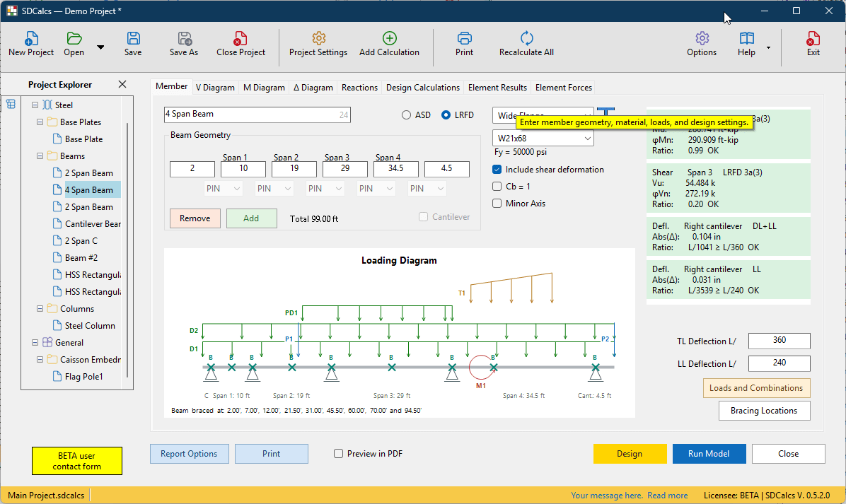Check the Preview in PDF option

pyautogui.click(x=338, y=454)
